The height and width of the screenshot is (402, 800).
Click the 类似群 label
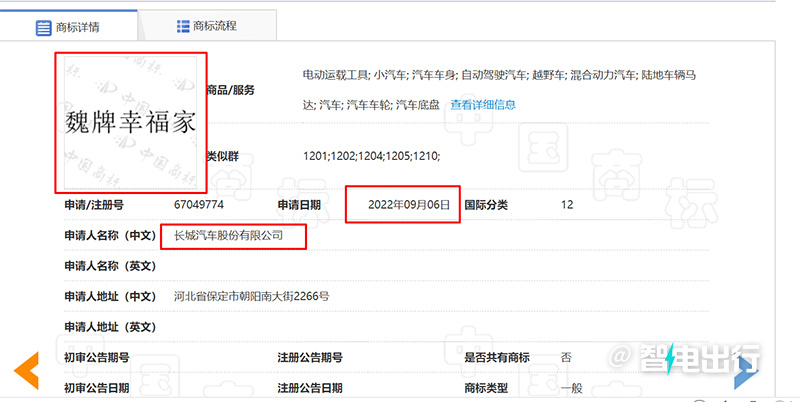[x=222, y=156]
